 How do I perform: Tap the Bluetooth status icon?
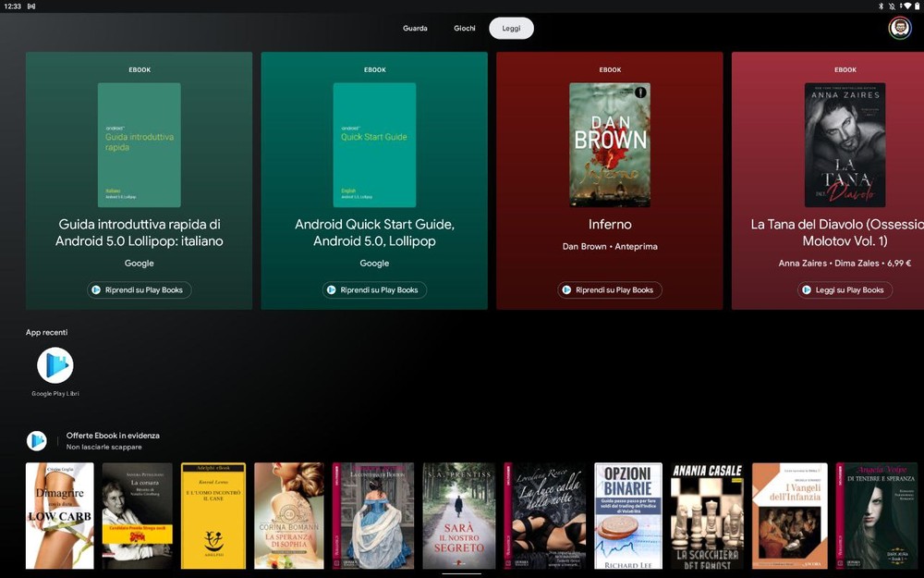point(881,6)
